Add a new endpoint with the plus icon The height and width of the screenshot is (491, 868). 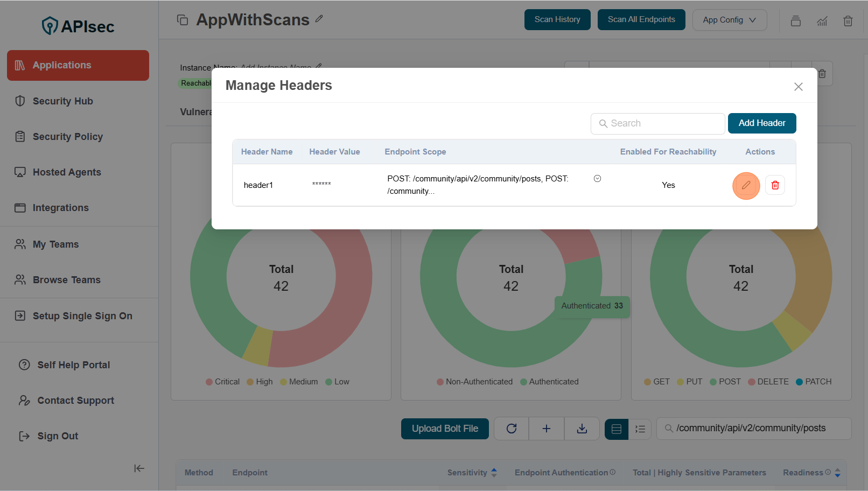point(546,428)
